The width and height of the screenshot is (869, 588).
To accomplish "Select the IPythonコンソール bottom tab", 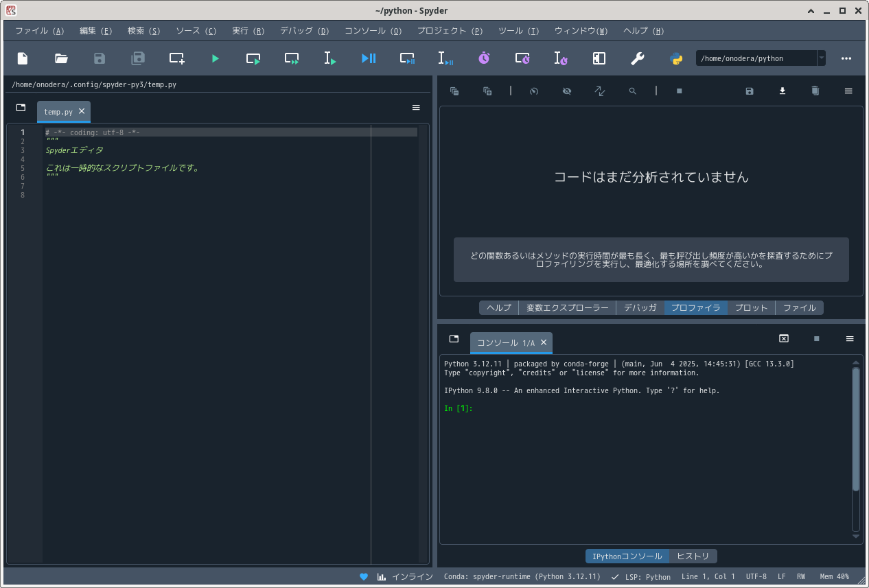I will pyautogui.click(x=627, y=556).
